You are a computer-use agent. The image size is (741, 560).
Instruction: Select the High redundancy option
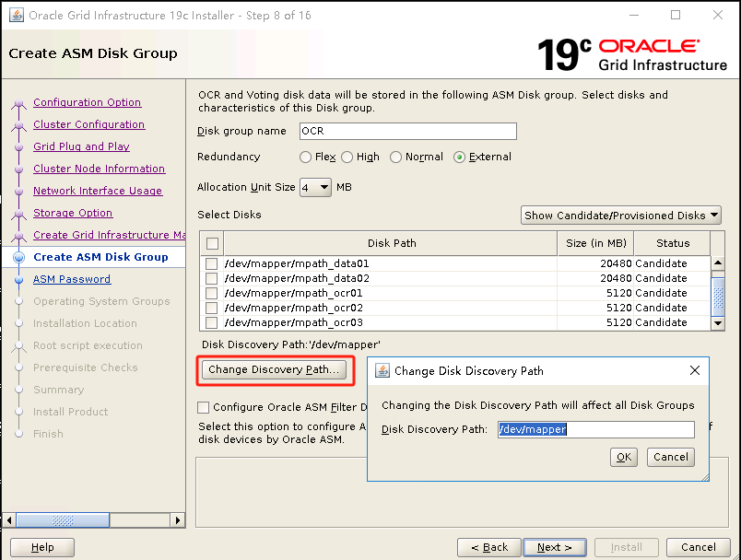347,157
